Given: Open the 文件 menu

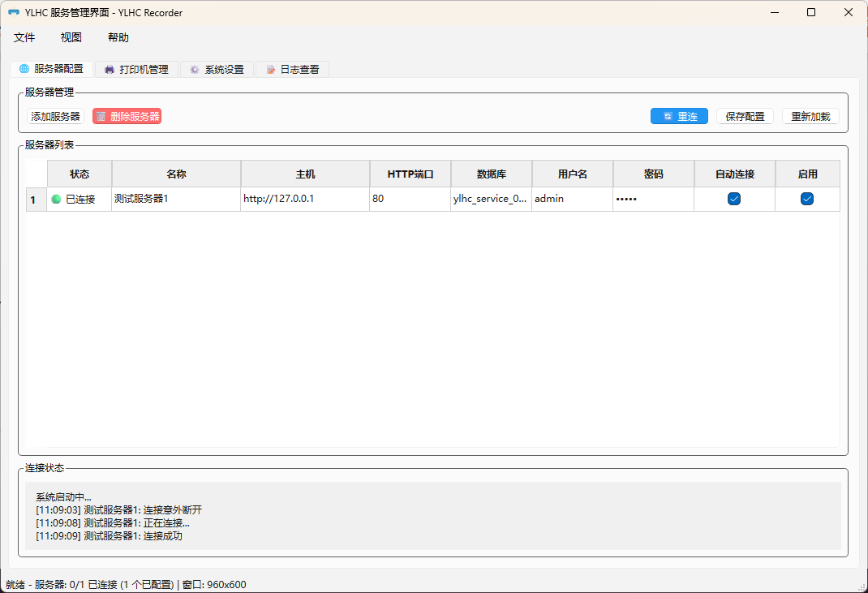Looking at the screenshot, I should pyautogui.click(x=24, y=37).
